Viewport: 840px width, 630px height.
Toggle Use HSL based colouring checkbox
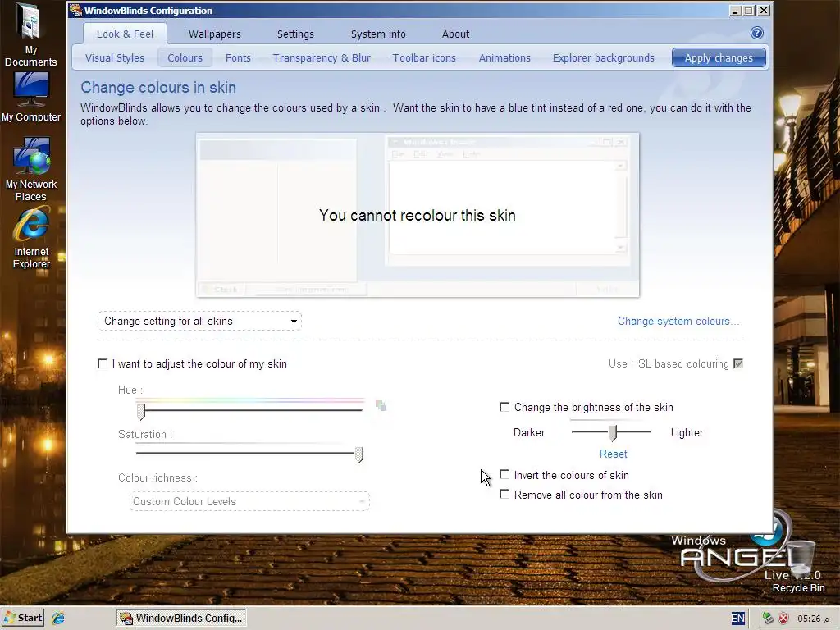(738, 363)
